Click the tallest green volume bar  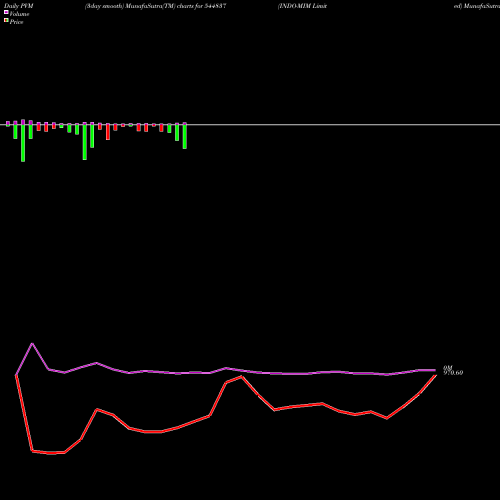(23, 143)
